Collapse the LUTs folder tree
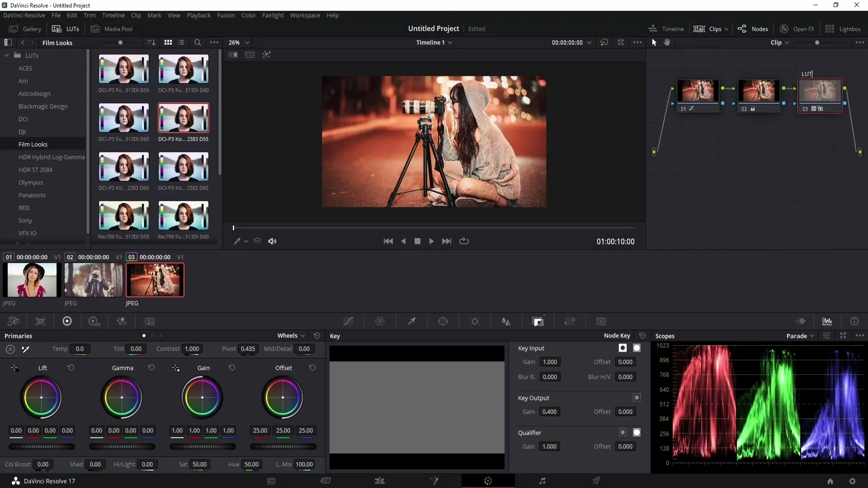 (7, 56)
